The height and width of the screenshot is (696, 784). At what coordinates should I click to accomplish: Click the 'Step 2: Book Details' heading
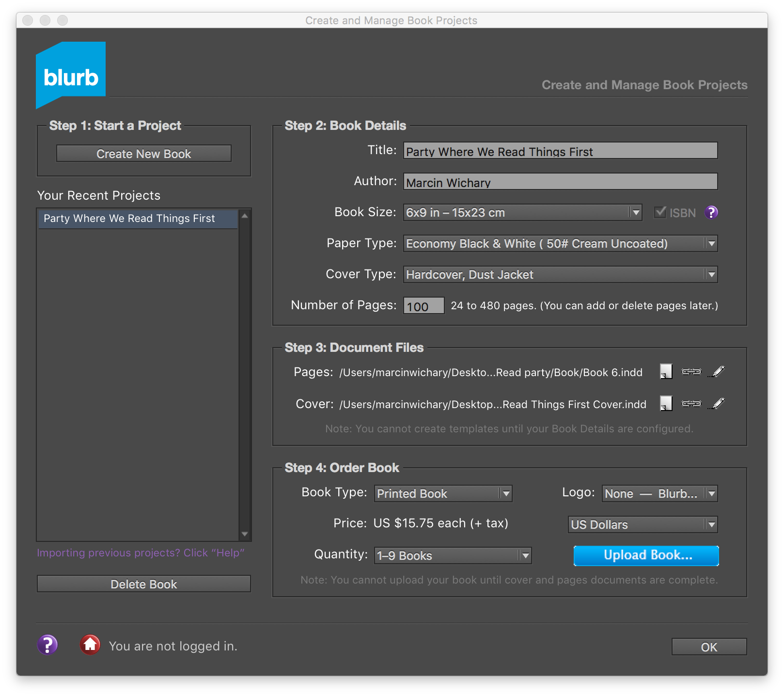tap(345, 126)
